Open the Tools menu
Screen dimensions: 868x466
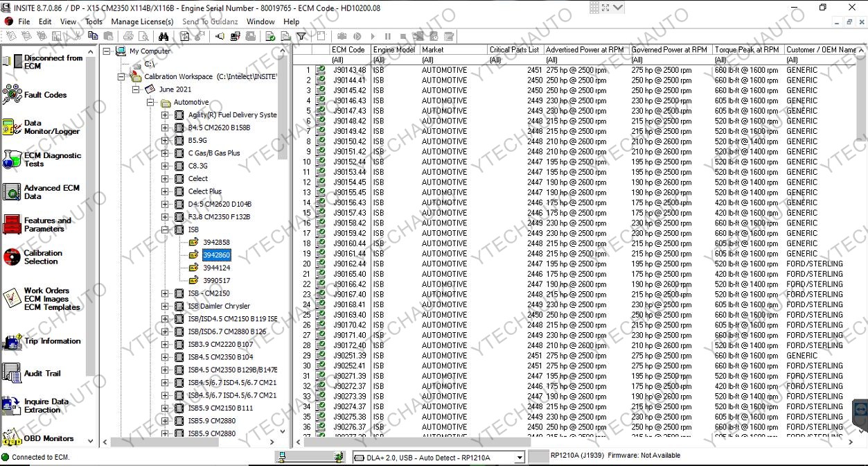[94, 21]
